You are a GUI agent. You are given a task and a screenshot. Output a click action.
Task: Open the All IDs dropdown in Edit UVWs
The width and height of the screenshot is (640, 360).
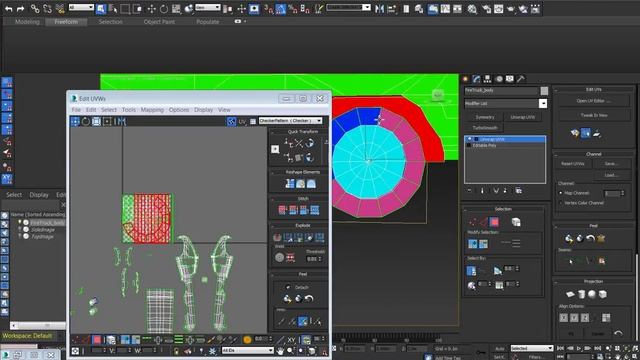tap(247, 350)
